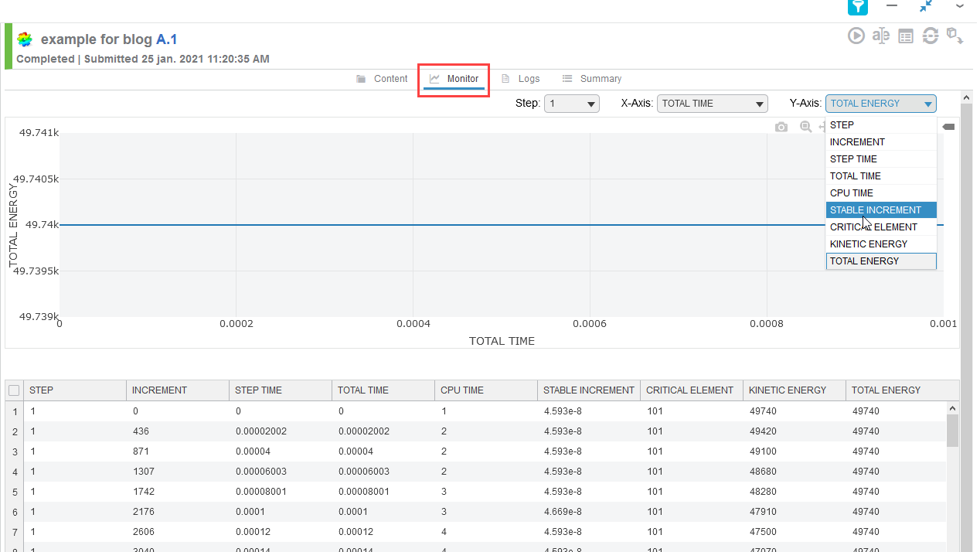Switch to the Content tab
The image size is (980, 552).
(383, 79)
